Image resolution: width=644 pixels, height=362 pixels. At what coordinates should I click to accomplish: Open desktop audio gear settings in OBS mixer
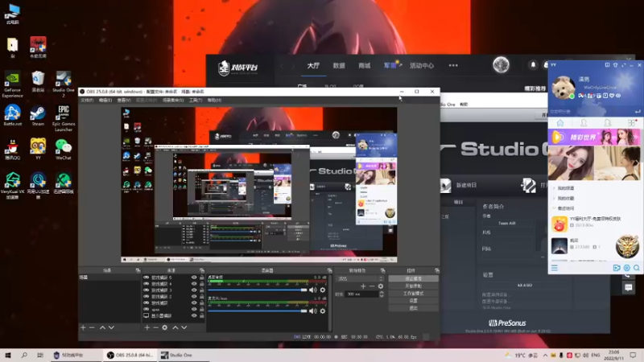click(x=323, y=290)
